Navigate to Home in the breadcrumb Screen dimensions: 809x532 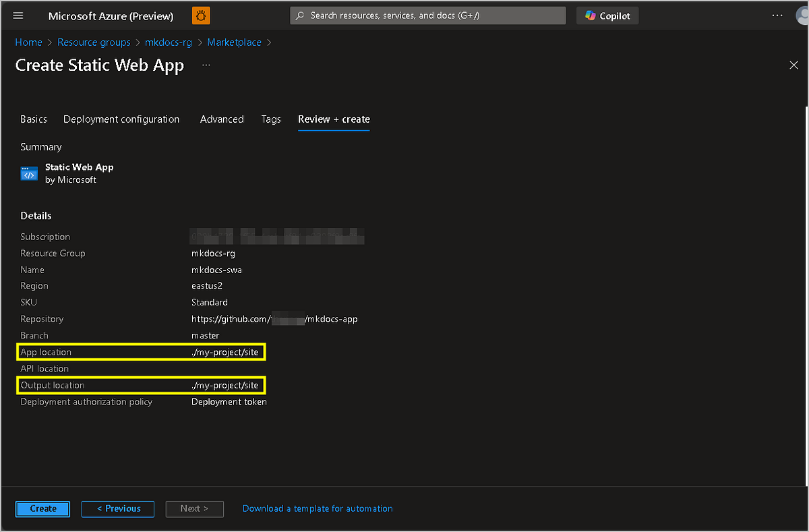pos(28,42)
